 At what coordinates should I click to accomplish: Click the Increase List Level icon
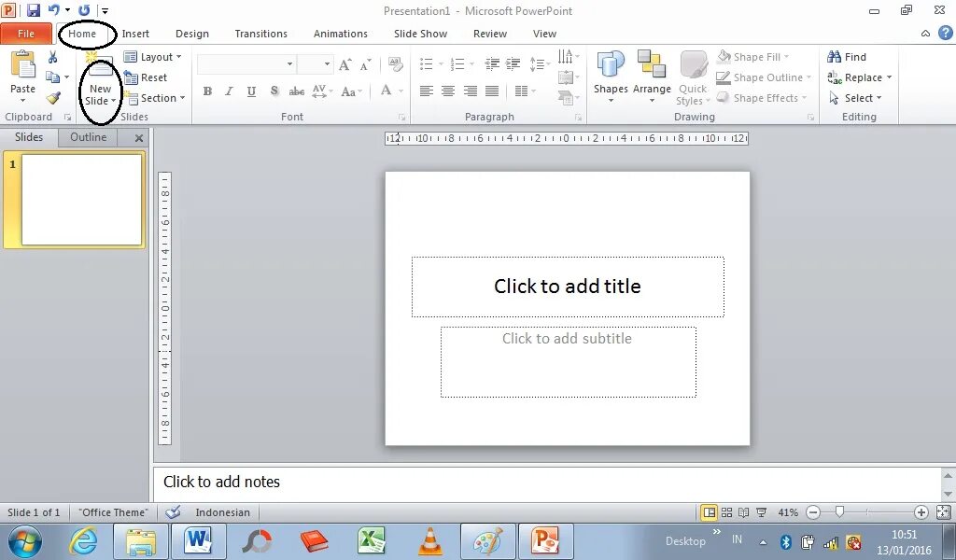(513, 64)
